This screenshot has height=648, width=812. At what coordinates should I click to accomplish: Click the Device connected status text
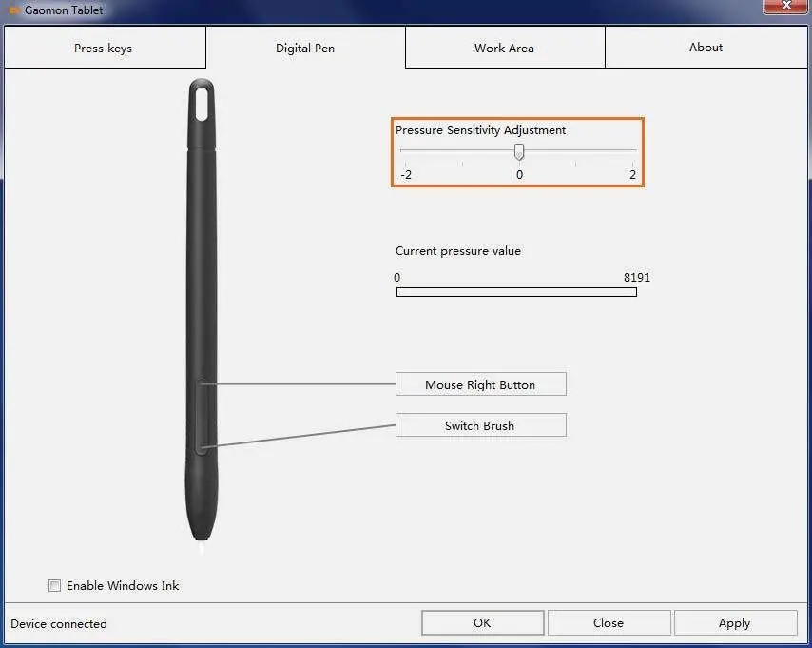[58, 623]
